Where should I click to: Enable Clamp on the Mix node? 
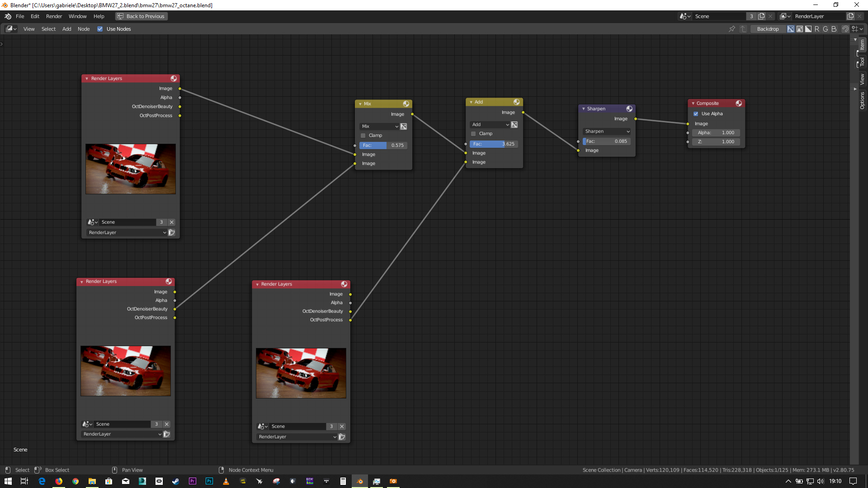pyautogui.click(x=363, y=136)
